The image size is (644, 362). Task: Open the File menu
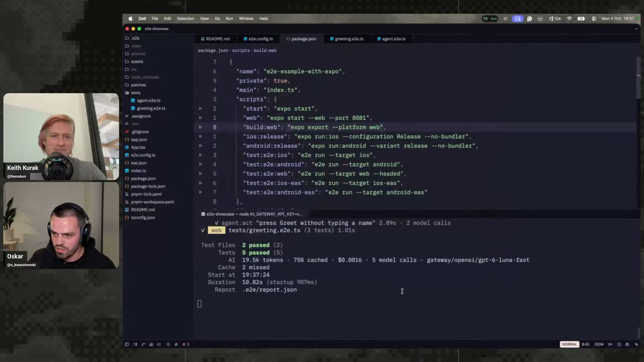(x=155, y=19)
